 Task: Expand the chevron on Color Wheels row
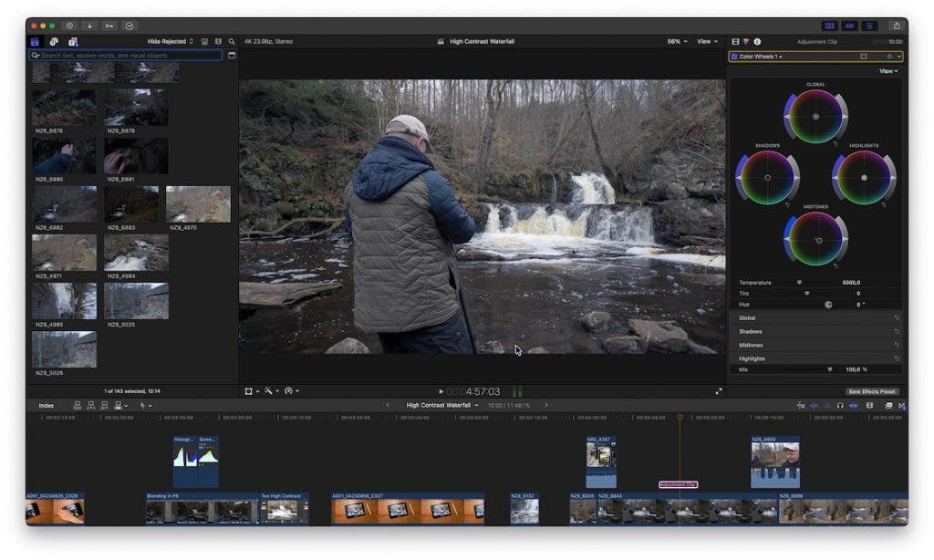898,57
